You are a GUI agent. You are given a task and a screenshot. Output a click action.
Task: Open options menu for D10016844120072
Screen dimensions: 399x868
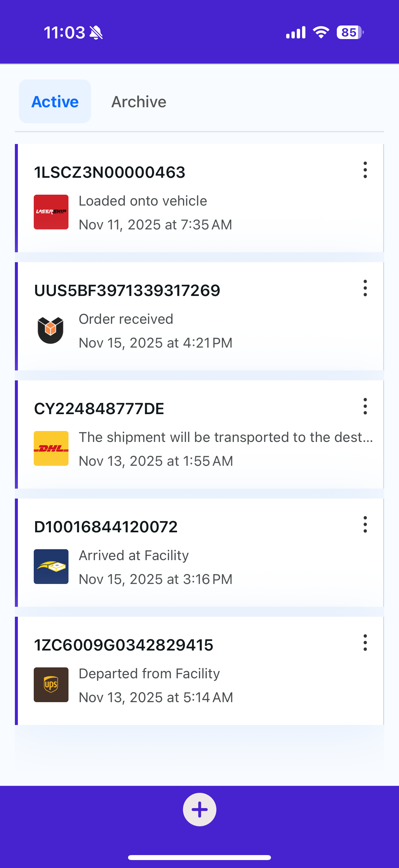click(365, 524)
